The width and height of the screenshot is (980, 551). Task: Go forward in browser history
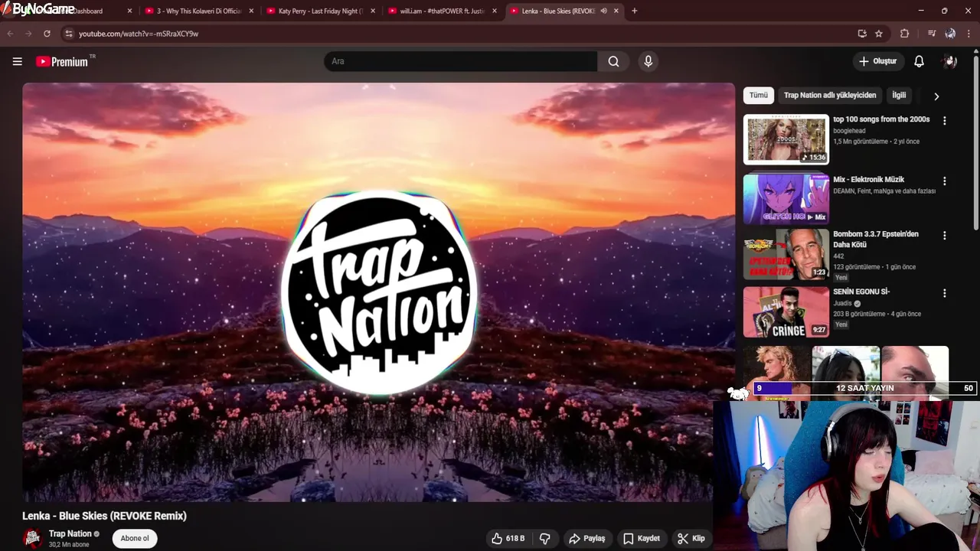click(x=28, y=34)
